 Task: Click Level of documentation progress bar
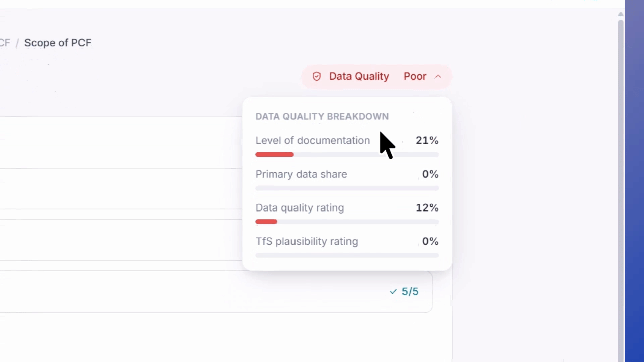click(347, 155)
